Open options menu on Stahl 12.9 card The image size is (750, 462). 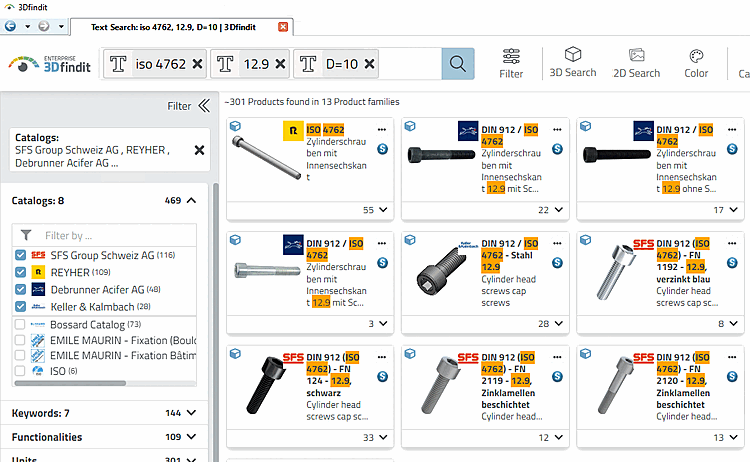click(x=557, y=243)
